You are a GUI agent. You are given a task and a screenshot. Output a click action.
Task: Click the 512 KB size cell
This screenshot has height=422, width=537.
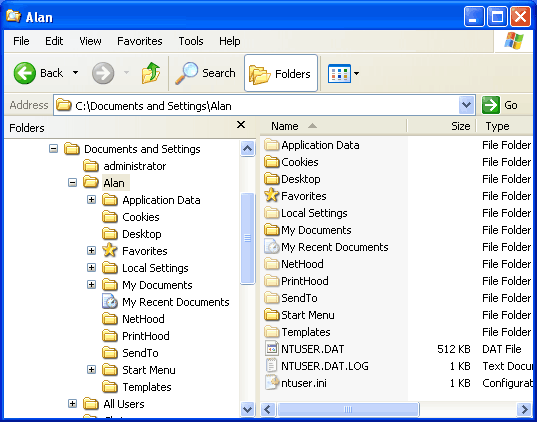[453, 349]
